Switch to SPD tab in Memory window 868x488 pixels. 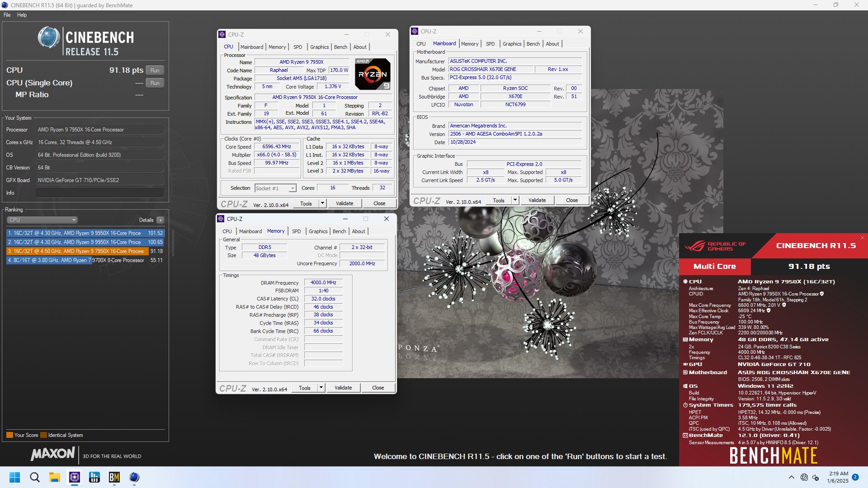[x=297, y=231]
